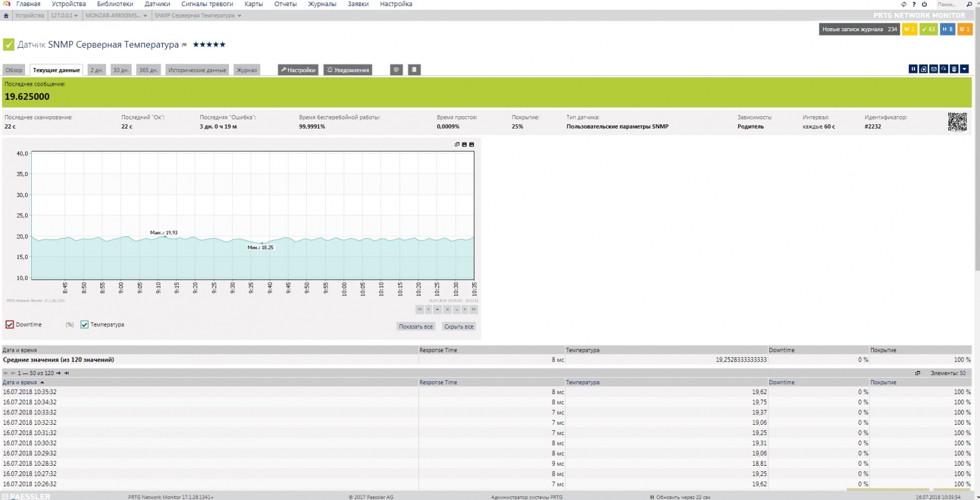This screenshot has height=500, width=980.
Task: Click the green 63 up sensors badge
Action: click(929, 29)
